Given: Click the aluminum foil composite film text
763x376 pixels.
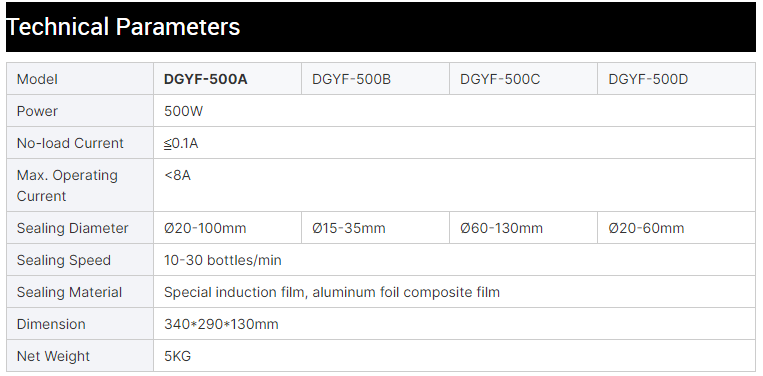Looking at the screenshot, I should pos(406,292).
